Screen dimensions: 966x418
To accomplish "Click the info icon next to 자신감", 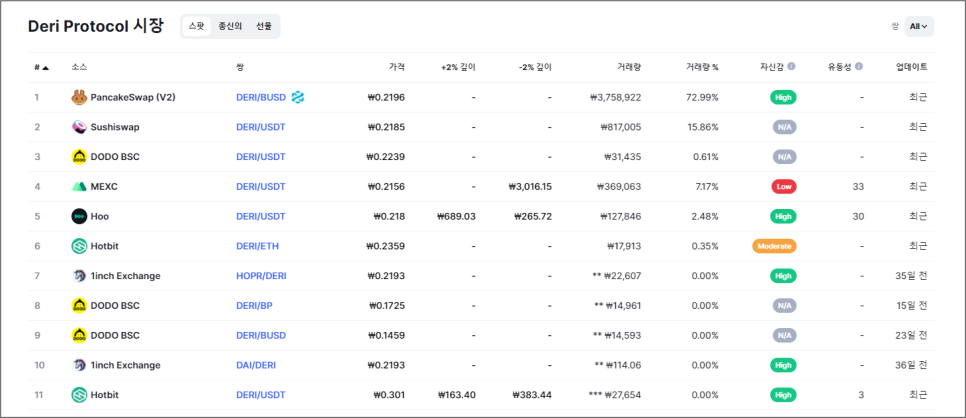I will [791, 67].
